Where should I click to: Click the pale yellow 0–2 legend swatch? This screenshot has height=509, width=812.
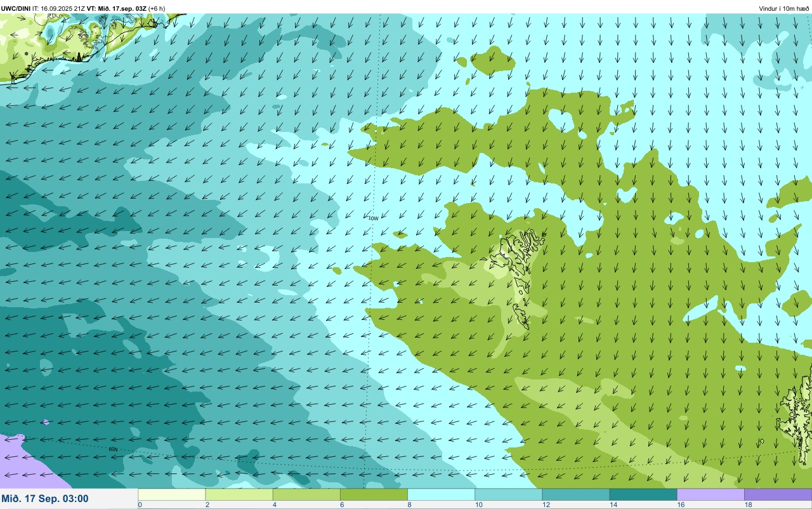coord(172,494)
